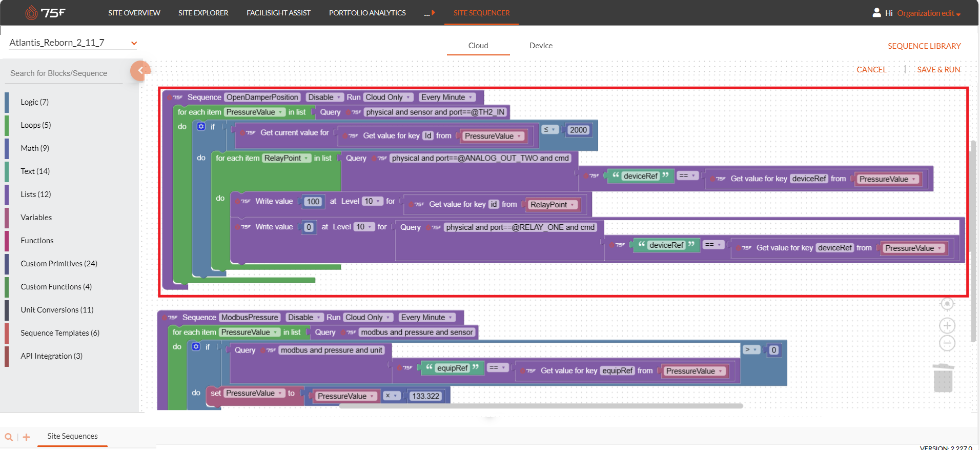Collapse the blocks sidebar with the orange chevron
980x450 pixels.
pos(140,71)
